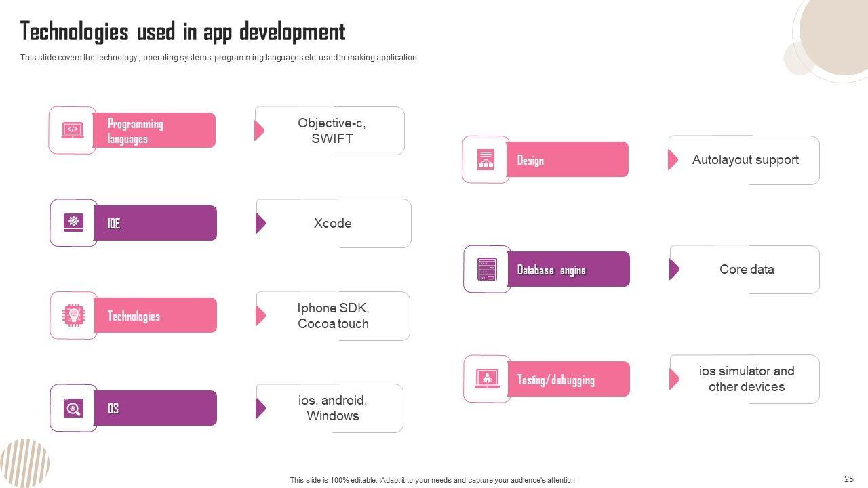Click the purple OS label
This screenshot has height=488, width=868.
tap(155, 408)
